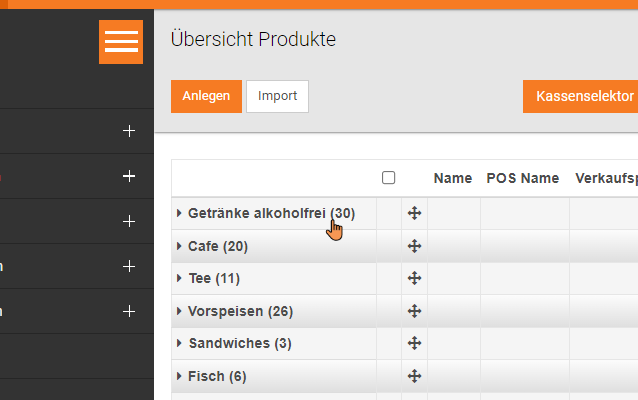
Task: Click the Vorspeisen row move icon
Action: click(414, 311)
